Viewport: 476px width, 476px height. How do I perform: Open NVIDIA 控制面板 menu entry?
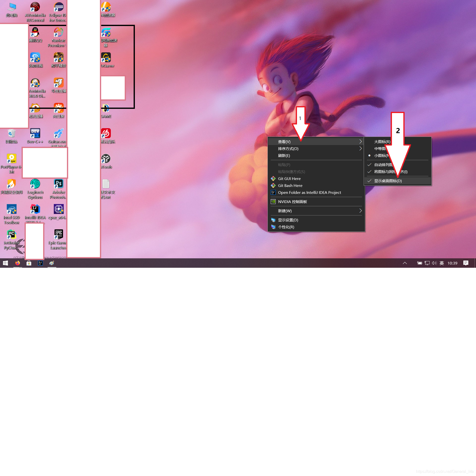click(292, 202)
